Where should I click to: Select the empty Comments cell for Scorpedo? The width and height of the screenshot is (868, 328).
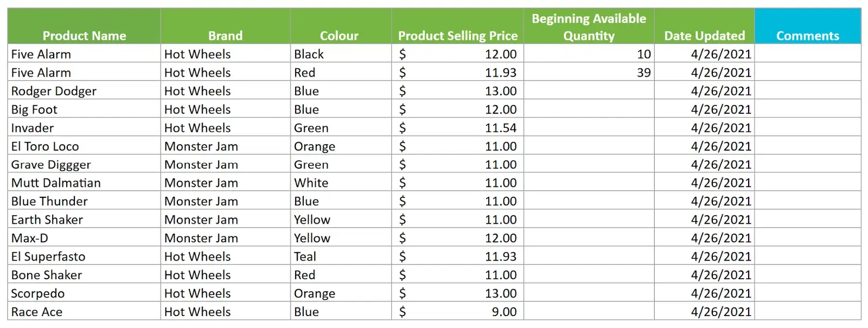point(807,293)
